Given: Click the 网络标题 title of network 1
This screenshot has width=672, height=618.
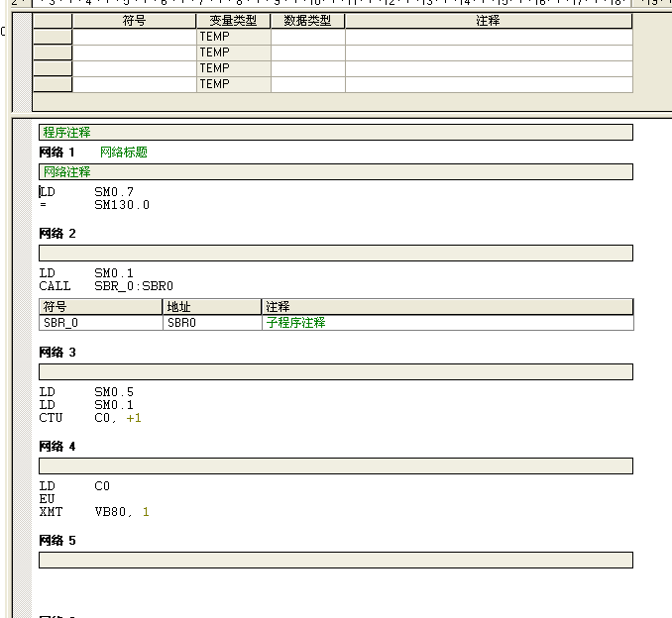Looking at the screenshot, I should pyautogui.click(x=124, y=153).
